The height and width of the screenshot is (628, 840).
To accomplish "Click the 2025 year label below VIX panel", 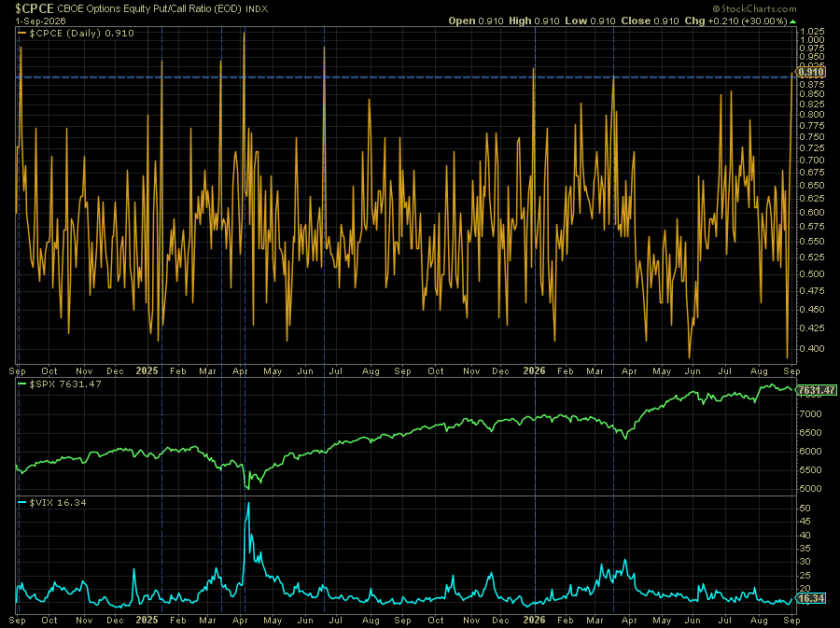I will [147, 620].
